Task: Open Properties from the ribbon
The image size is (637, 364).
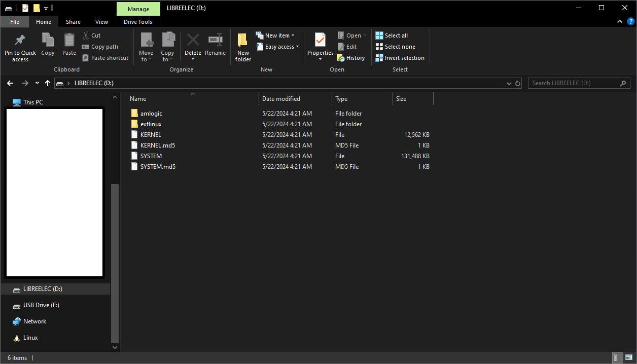Action: coord(320,41)
